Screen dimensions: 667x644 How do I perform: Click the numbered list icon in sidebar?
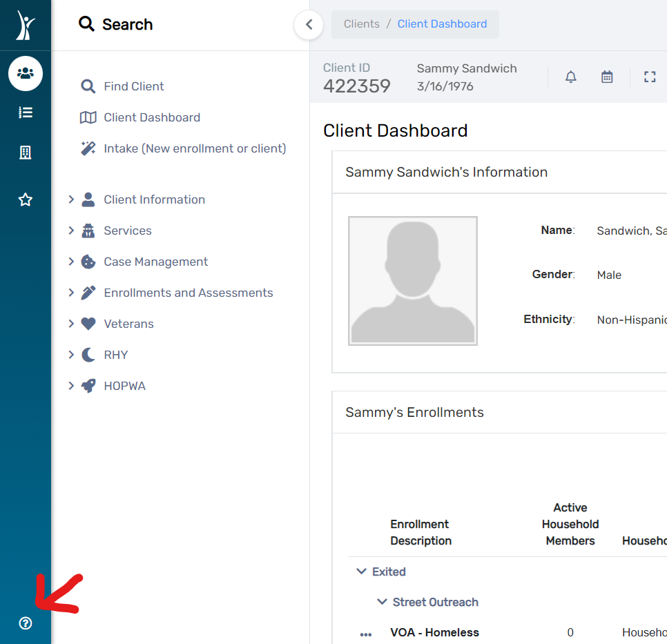[x=26, y=113]
